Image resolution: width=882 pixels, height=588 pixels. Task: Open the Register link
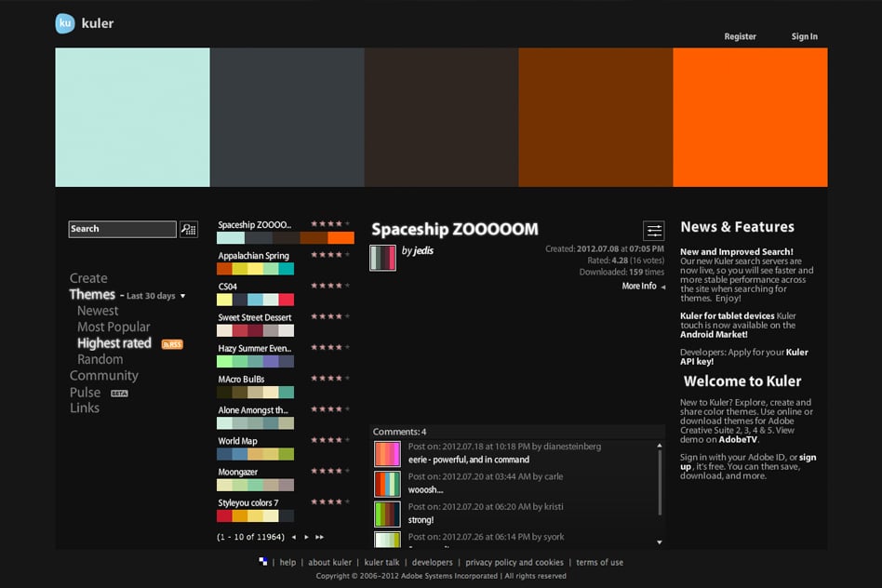pyautogui.click(x=740, y=36)
